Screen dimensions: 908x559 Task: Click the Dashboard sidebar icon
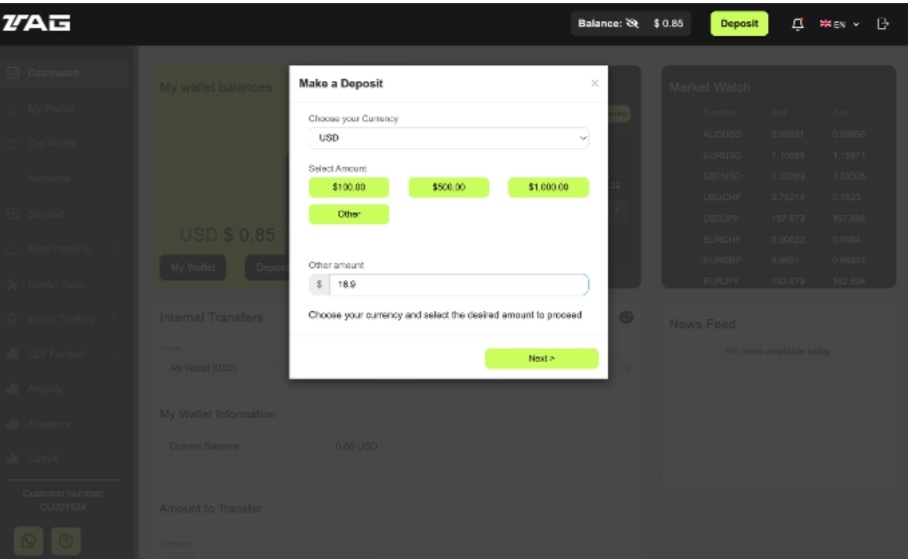pyautogui.click(x=13, y=73)
